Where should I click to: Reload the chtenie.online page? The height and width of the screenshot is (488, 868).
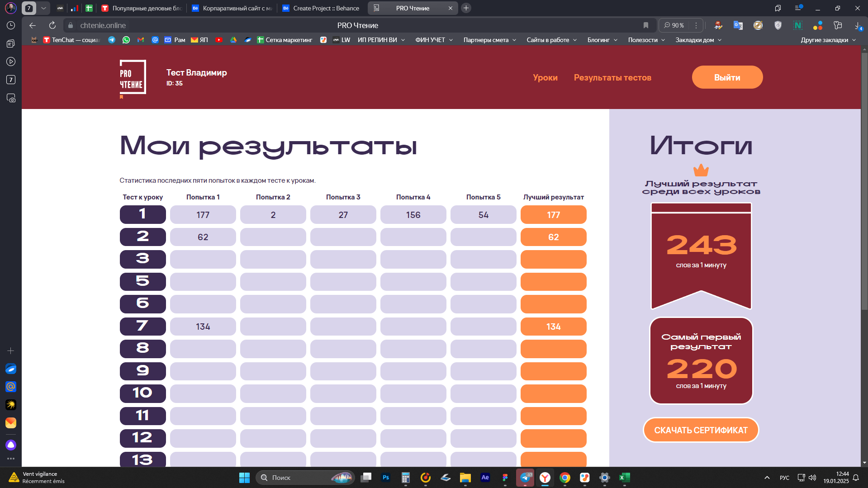pyautogui.click(x=52, y=25)
